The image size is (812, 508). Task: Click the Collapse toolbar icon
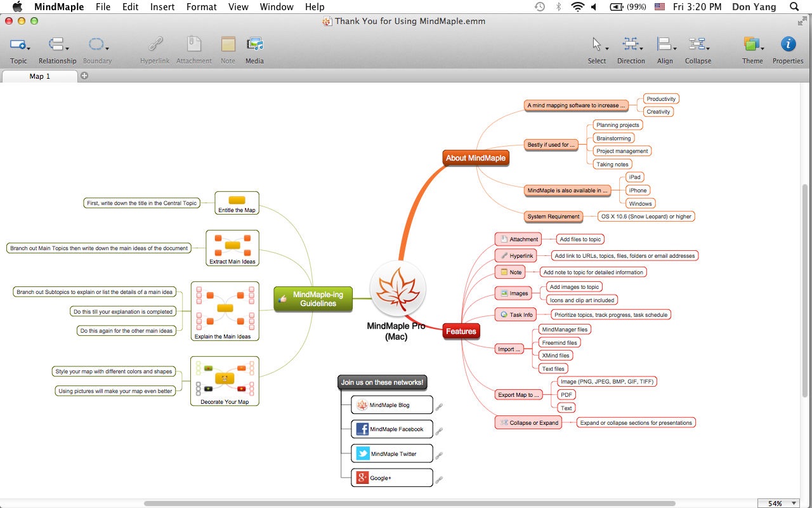pos(697,44)
